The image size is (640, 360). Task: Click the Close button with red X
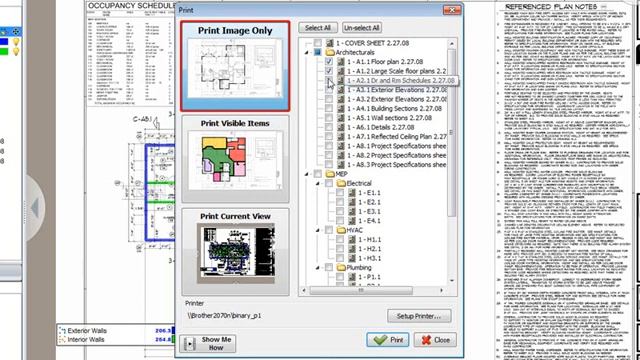(435, 340)
